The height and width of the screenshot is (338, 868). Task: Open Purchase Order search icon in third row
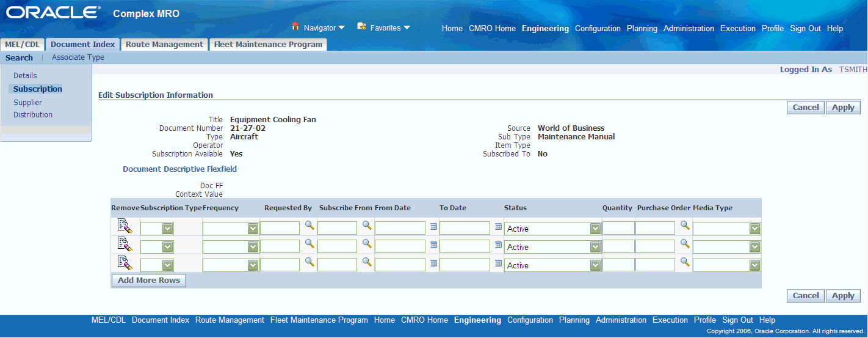point(685,262)
